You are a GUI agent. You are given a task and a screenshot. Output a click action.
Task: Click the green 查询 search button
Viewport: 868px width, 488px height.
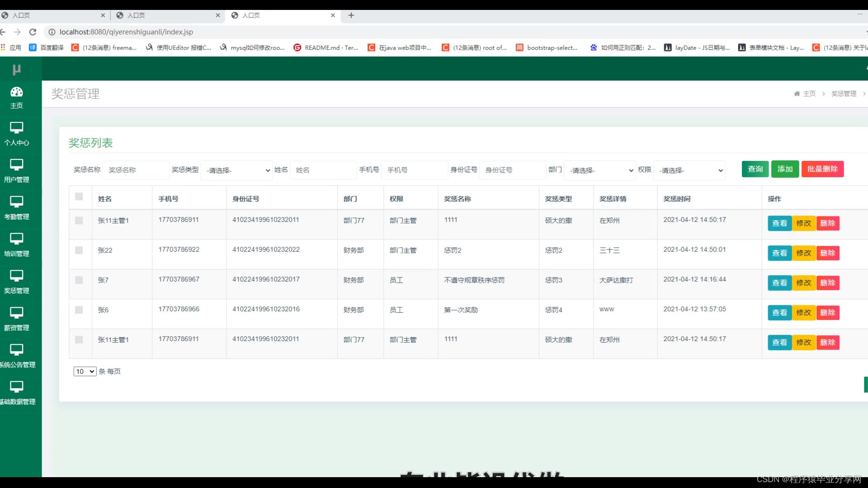755,169
